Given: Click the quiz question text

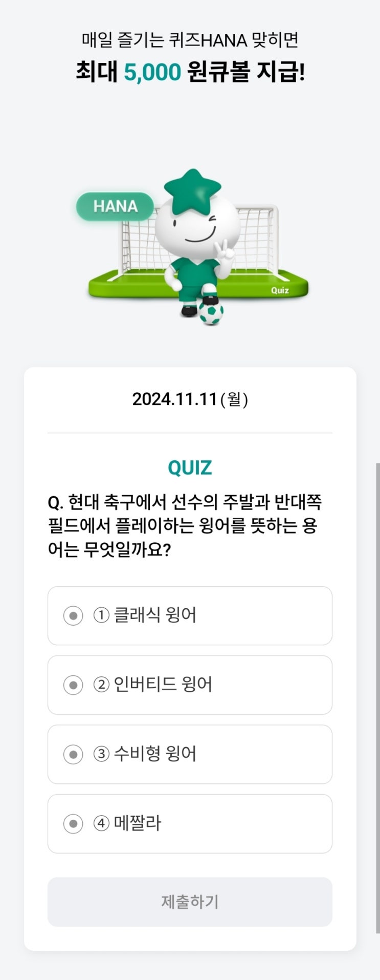Looking at the screenshot, I should click(184, 526).
